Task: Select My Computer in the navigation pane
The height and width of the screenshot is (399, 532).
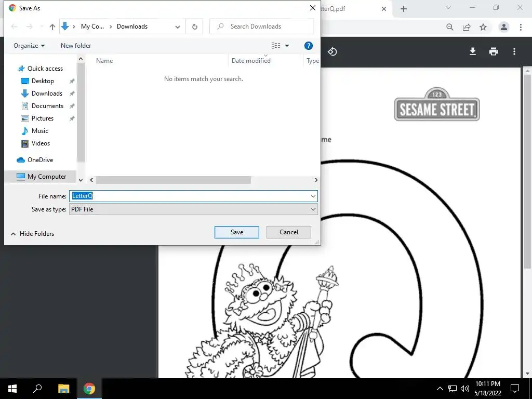Action: [x=41, y=177]
